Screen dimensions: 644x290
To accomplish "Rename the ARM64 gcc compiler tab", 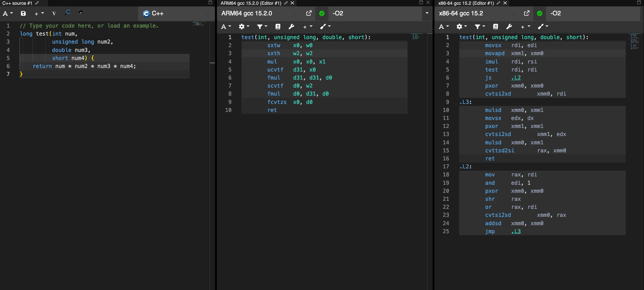I will point(286,3).
